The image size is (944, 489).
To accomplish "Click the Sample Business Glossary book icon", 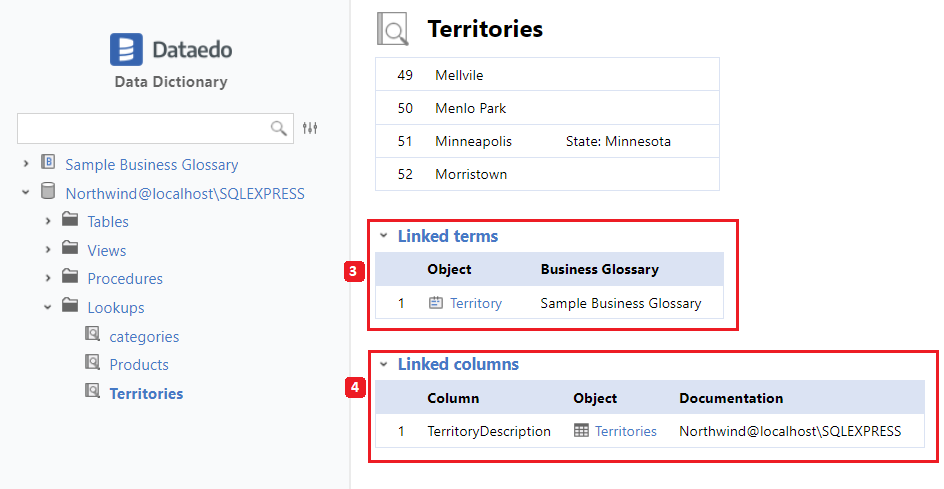I will click(48, 164).
